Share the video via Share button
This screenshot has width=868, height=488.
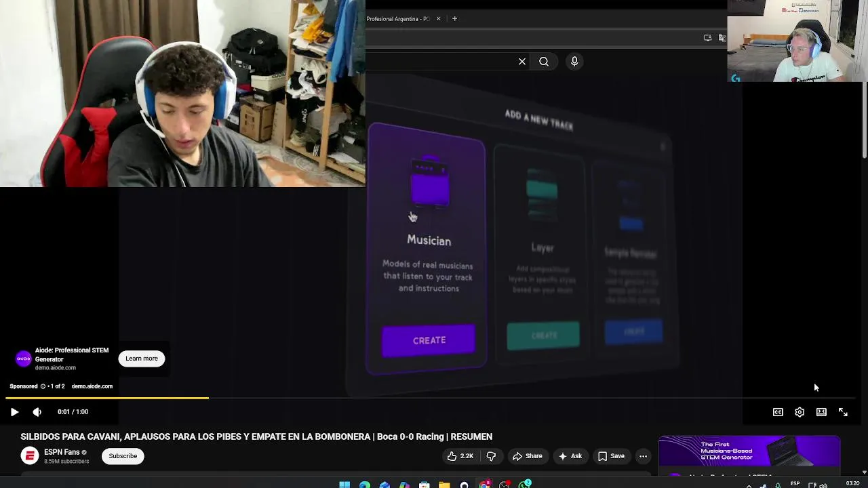(x=528, y=456)
